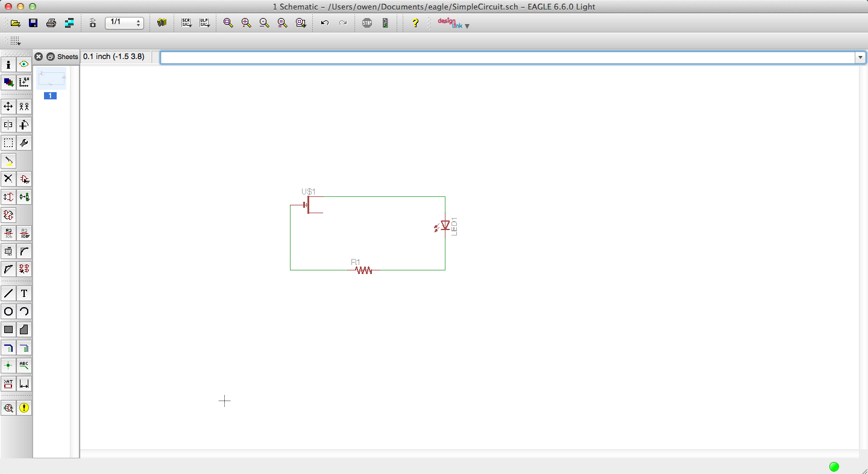This screenshot has width=868, height=474.
Task: Select the Value tool
Action: pyautogui.click(x=24, y=233)
